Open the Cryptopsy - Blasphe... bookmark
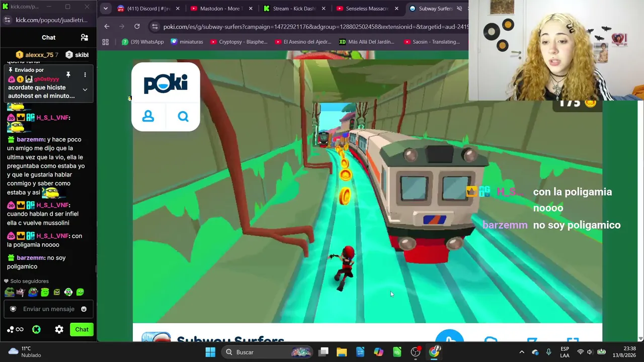Viewport: 644px width, 362px height. coord(239,42)
